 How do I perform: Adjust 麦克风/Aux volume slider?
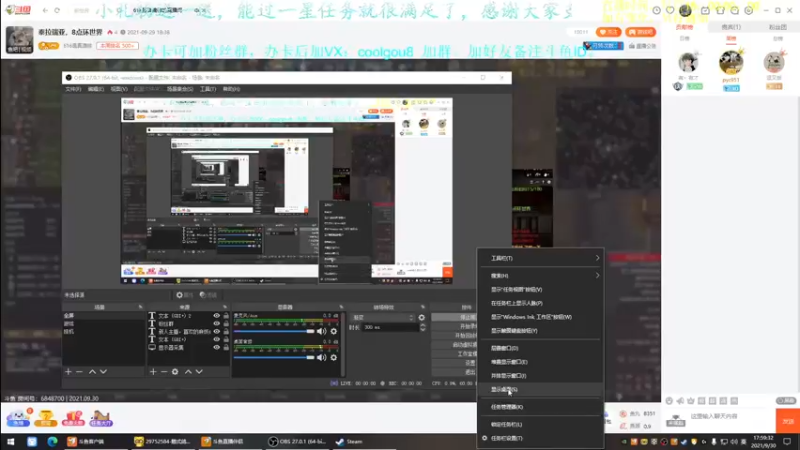274,332
